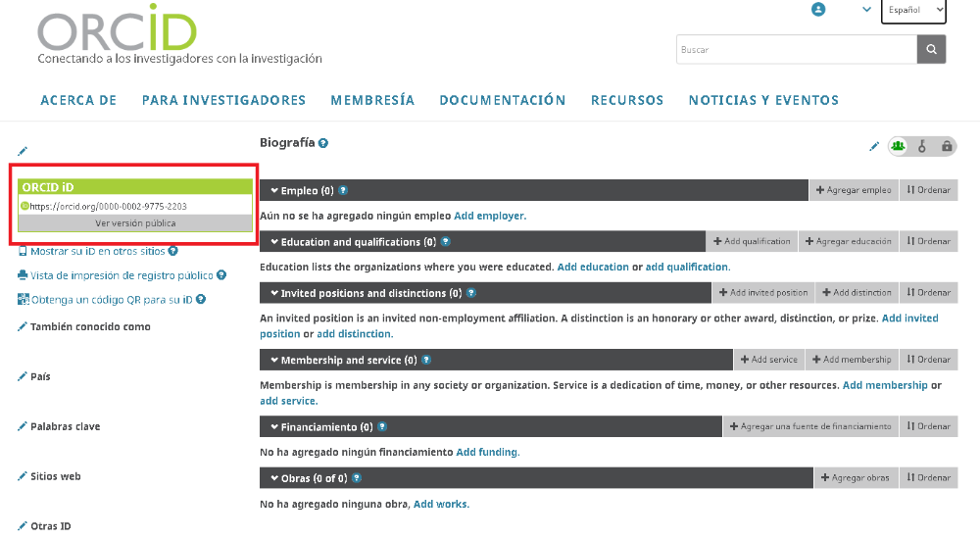Click the ORCID logo
The width and height of the screenshot is (980, 539).
coord(118,31)
